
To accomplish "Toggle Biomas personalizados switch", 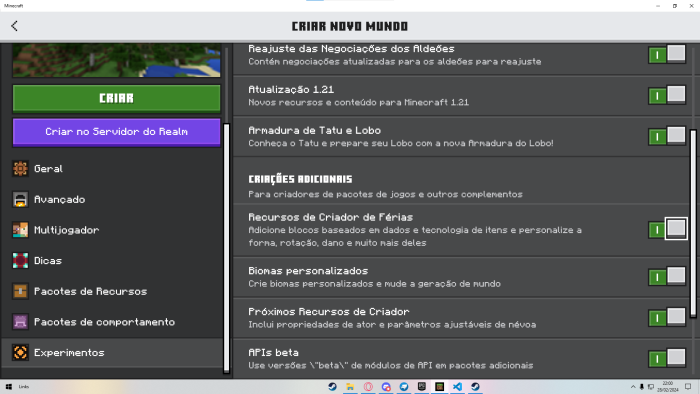I will click(667, 276).
